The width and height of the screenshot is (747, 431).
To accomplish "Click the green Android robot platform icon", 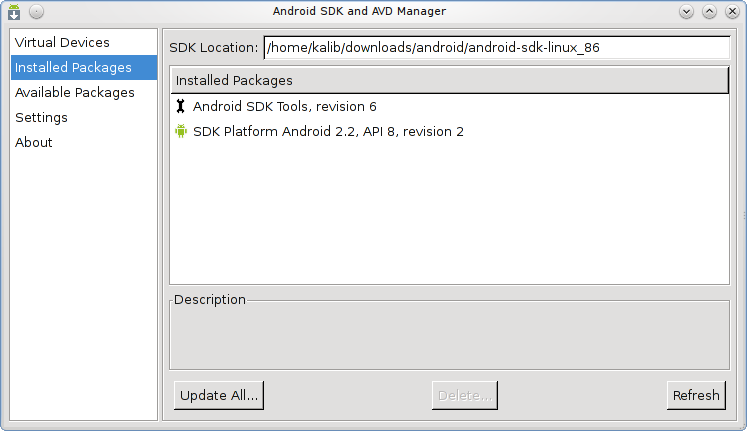I will (x=180, y=131).
